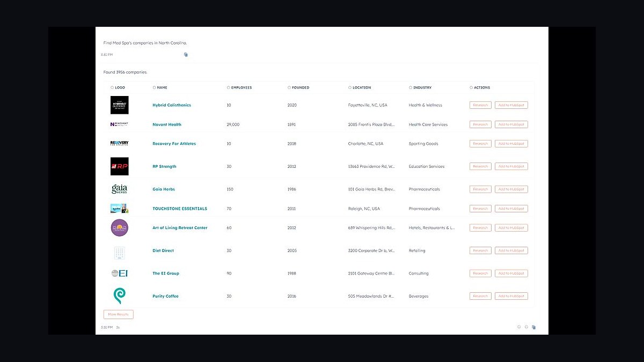Copy the results response via bottom copy icon

coord(533,327)
